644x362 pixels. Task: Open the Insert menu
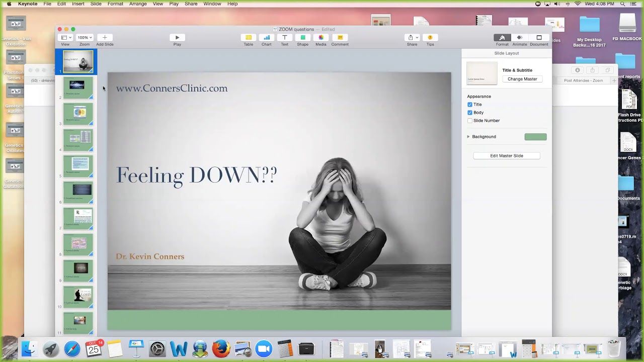coord(78,4)
